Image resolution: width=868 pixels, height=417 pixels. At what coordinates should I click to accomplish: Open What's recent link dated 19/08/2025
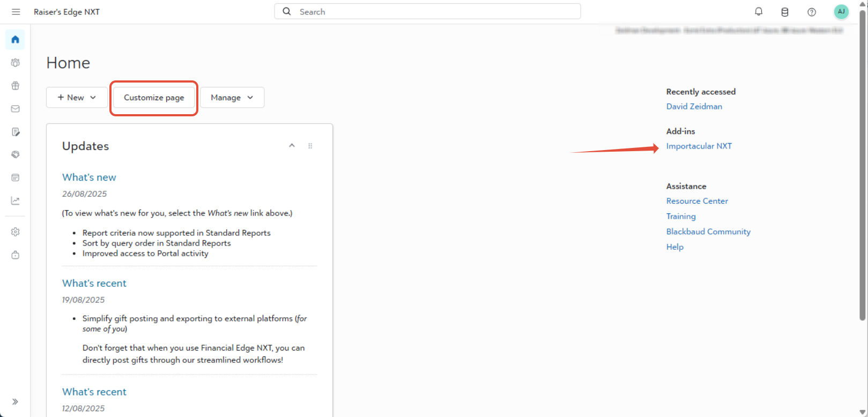pyautogui.click(x=94, y=284)
